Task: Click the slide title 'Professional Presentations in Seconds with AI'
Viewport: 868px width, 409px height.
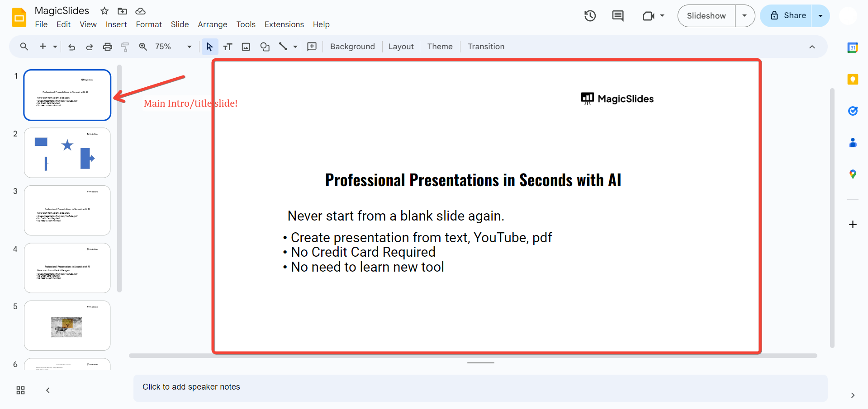Action: [473, 180]
